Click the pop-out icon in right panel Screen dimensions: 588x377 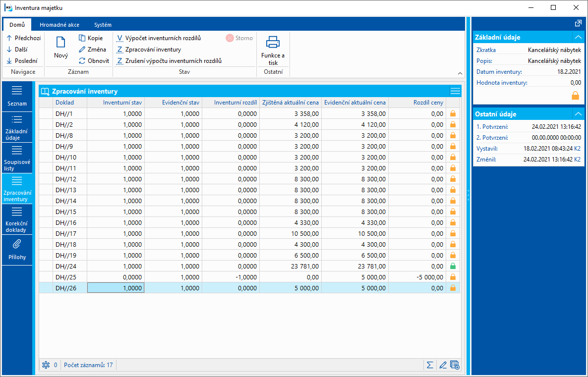click(578, 23)
